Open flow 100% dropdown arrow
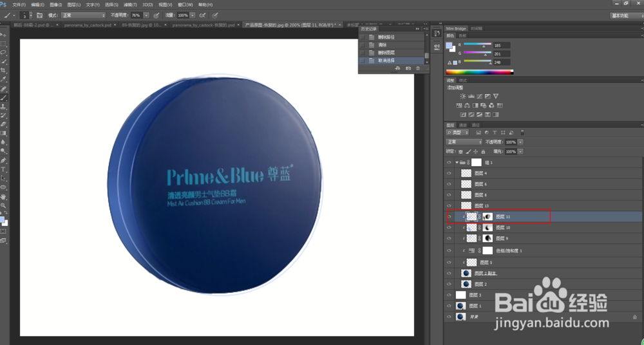The height and width of the screenshot is (345, 644). [193, 15]
